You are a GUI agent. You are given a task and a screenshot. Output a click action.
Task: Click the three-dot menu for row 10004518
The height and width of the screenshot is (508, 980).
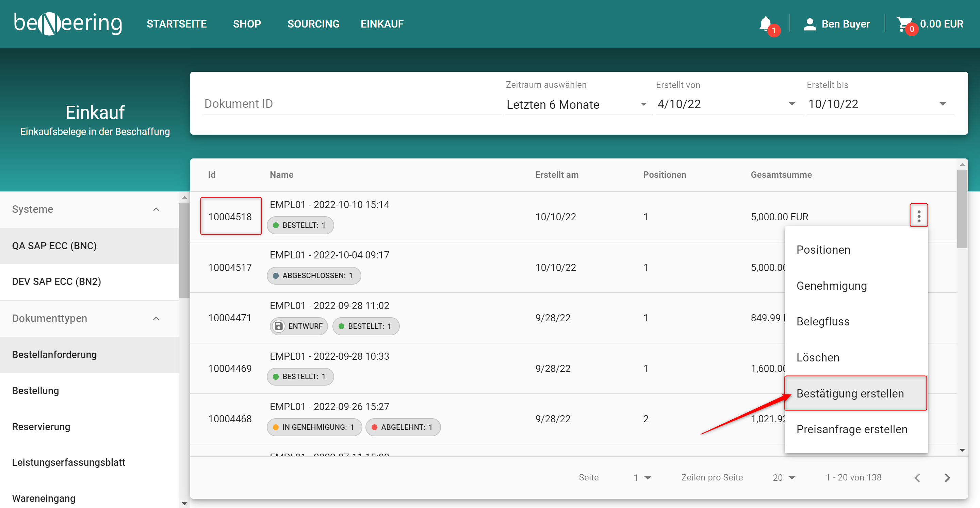pos(918,216)
